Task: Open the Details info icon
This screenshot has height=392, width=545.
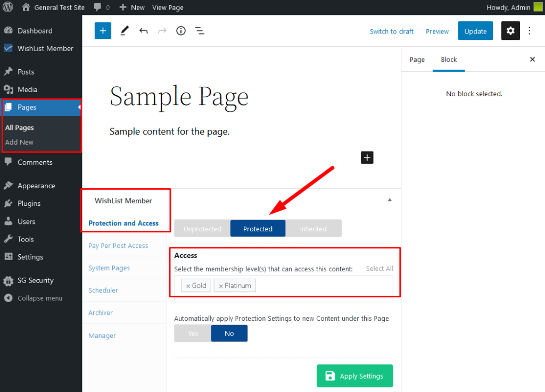Action: coord(181,31)
